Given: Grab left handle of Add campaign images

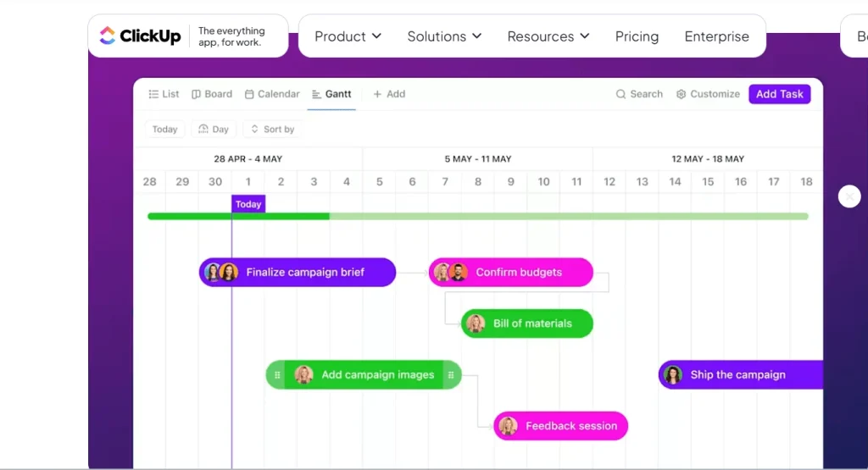Looking at the screenshot, I should click(277, 375).
